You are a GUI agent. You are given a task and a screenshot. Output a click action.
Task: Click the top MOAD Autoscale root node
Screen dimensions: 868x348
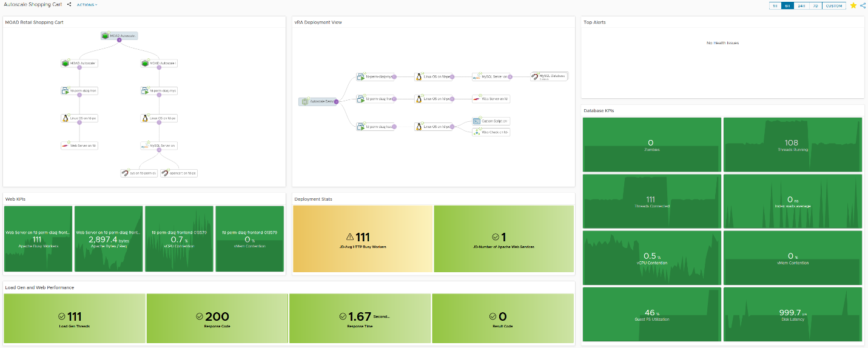(x=119, y=36)
